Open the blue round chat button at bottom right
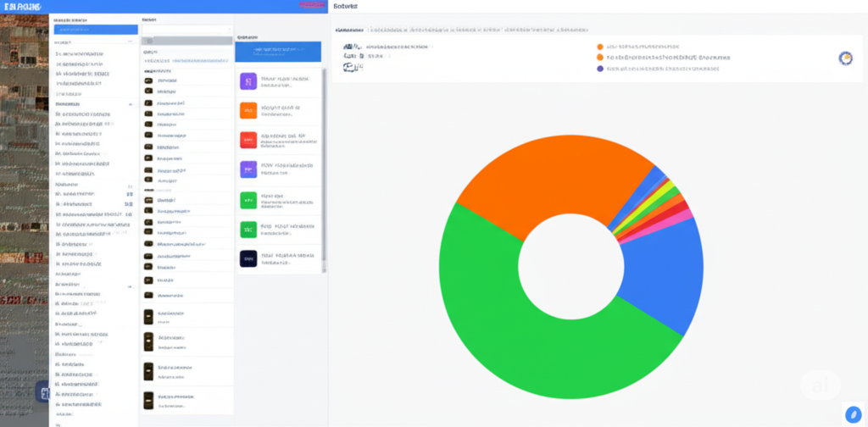Screen dimensions: 868x427 tap(853, 413)
